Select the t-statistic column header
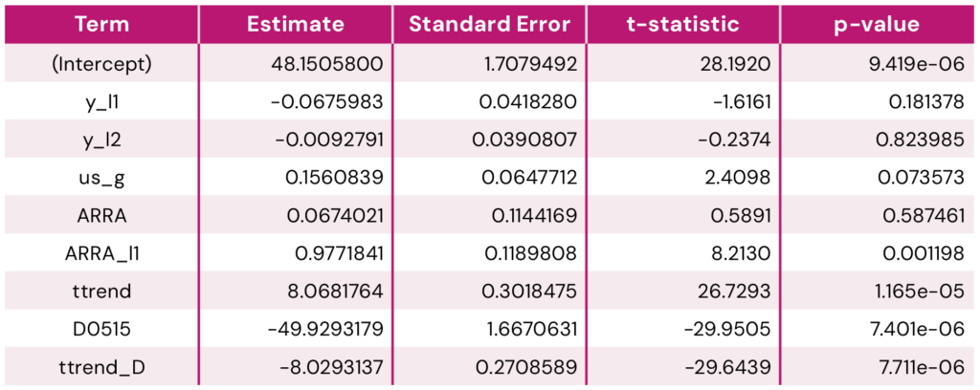Viewport: 980px width, 390px height. 683,24
